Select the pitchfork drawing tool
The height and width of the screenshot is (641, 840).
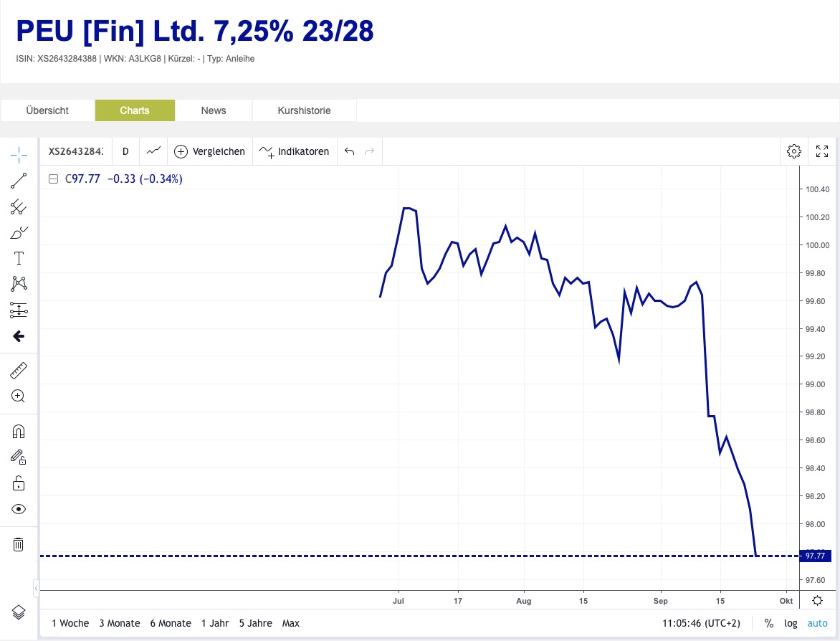click(19, 207)
